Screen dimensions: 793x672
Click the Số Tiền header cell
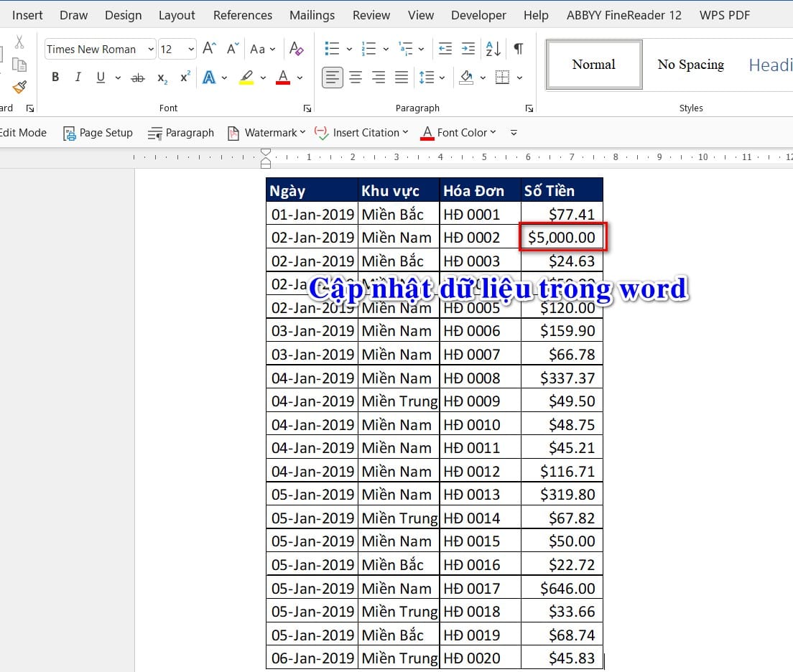(562, 190)
